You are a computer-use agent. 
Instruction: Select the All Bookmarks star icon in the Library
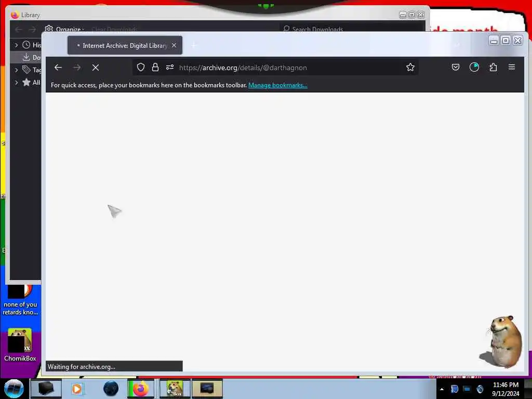[x=26, y=83]
